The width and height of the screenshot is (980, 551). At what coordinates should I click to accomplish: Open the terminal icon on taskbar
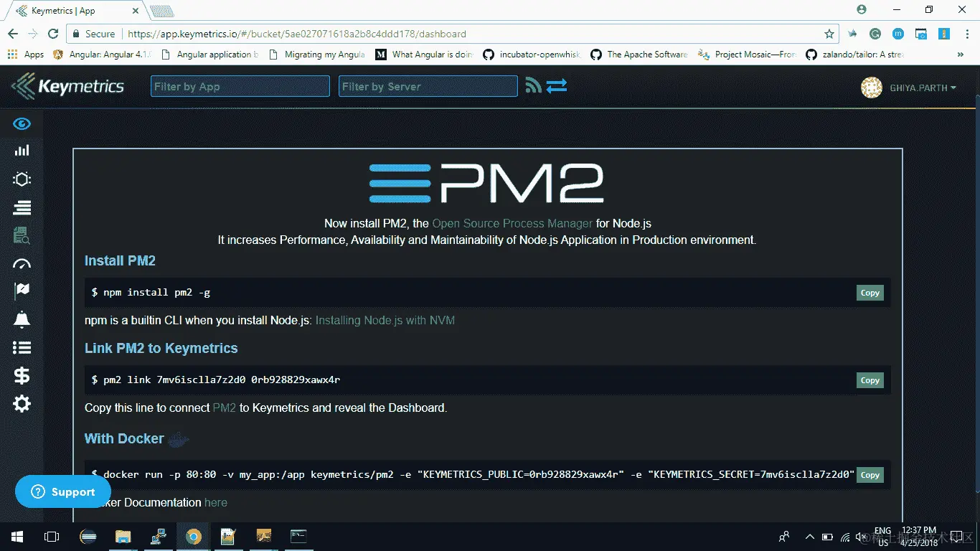[298, 536]
